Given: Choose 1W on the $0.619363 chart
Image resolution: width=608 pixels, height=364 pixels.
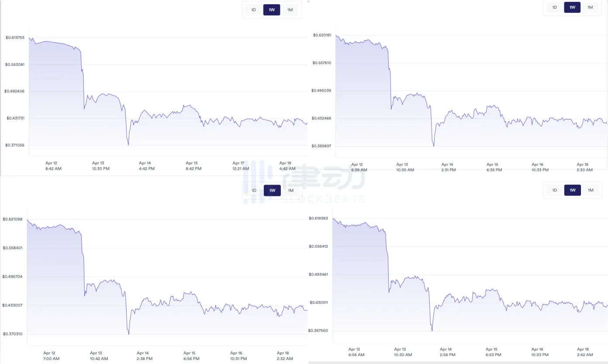Looking at the screenshot, I should click(x=573, y=190).
